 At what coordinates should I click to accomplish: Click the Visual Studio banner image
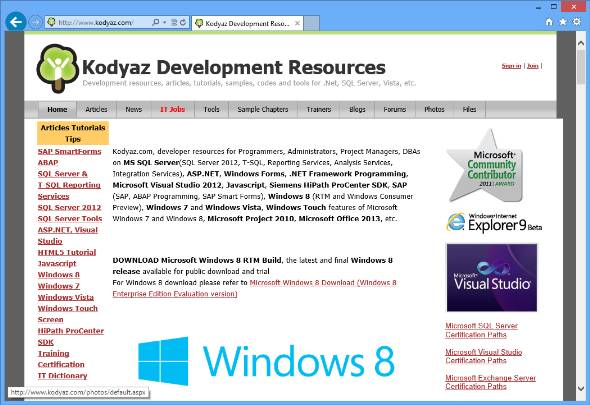(x=492, y=278)
